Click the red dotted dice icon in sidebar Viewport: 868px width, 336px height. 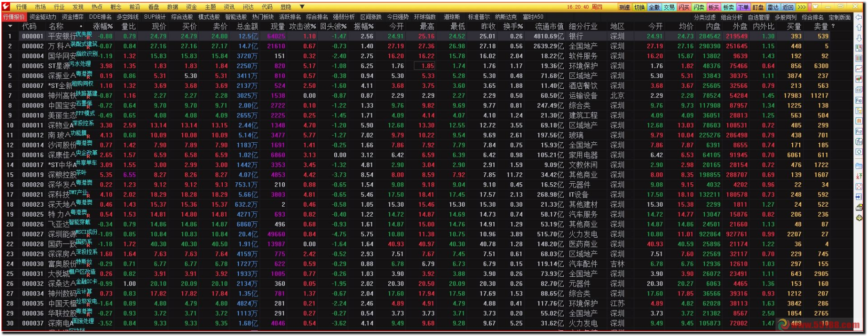[x=859, y=187]
